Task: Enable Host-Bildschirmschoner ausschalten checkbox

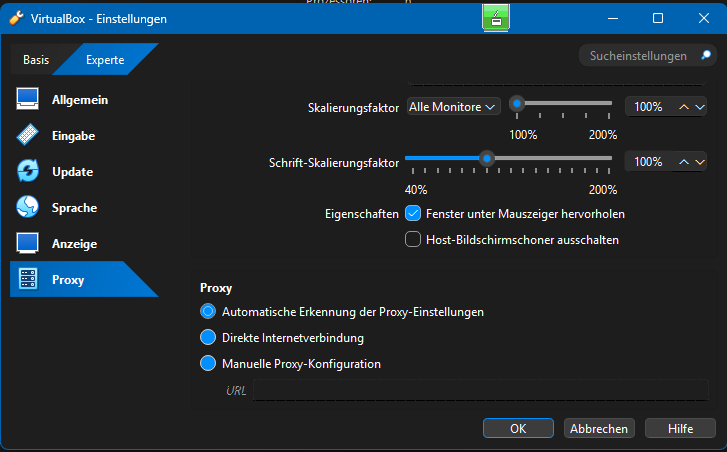Action: point(413,239)
